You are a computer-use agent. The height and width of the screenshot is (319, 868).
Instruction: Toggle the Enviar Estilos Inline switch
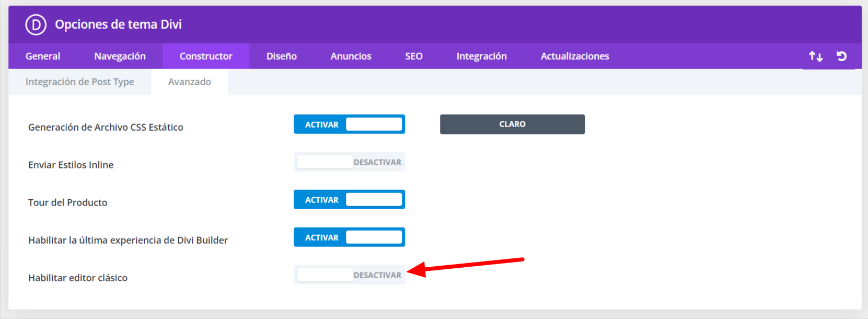[349, 162]
